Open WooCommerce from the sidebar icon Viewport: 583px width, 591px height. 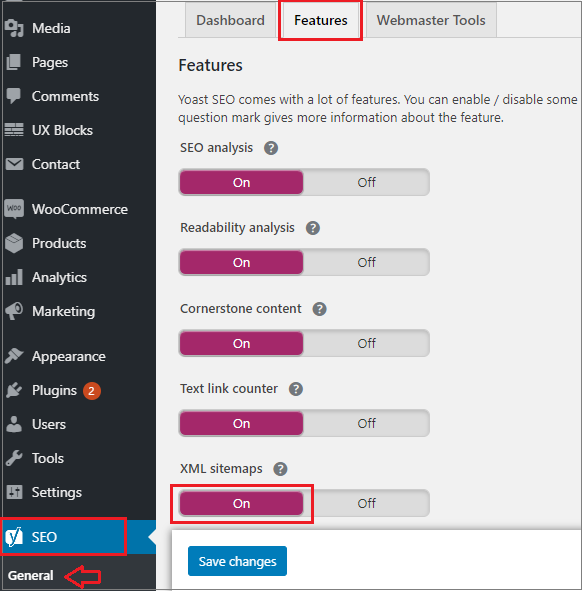click(14, 209)
